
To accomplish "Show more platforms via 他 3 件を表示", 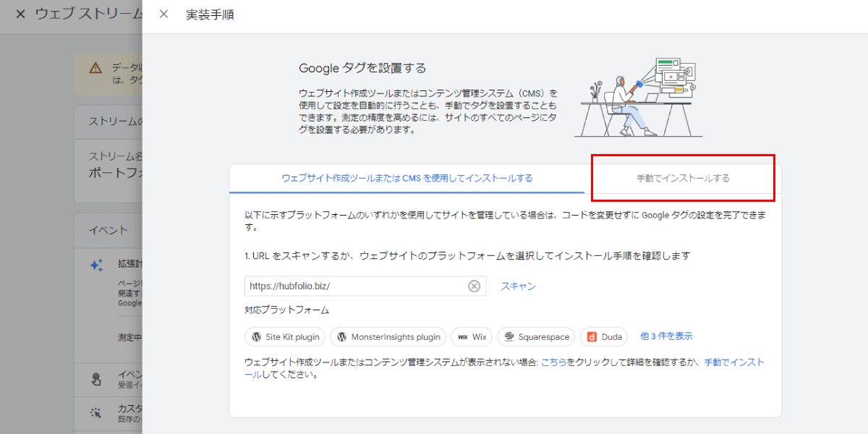I will 666,336.
